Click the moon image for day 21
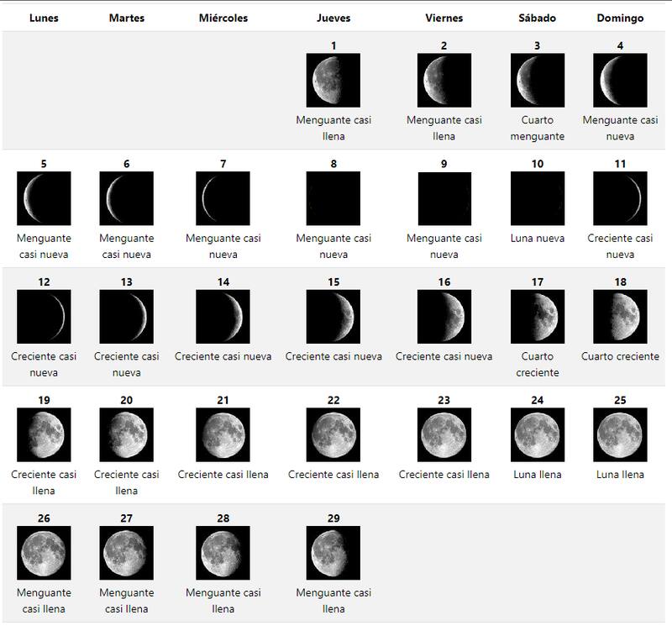672x631 pixels. [223, 434]
